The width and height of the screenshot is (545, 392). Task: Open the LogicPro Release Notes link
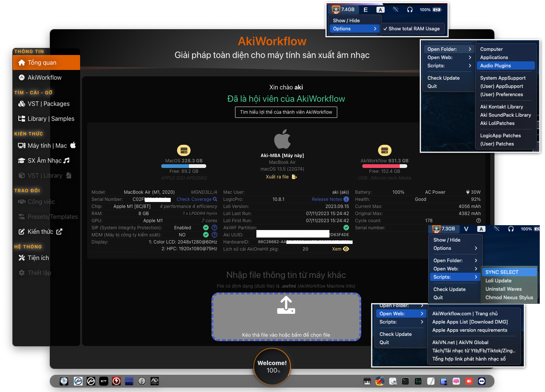326,199
